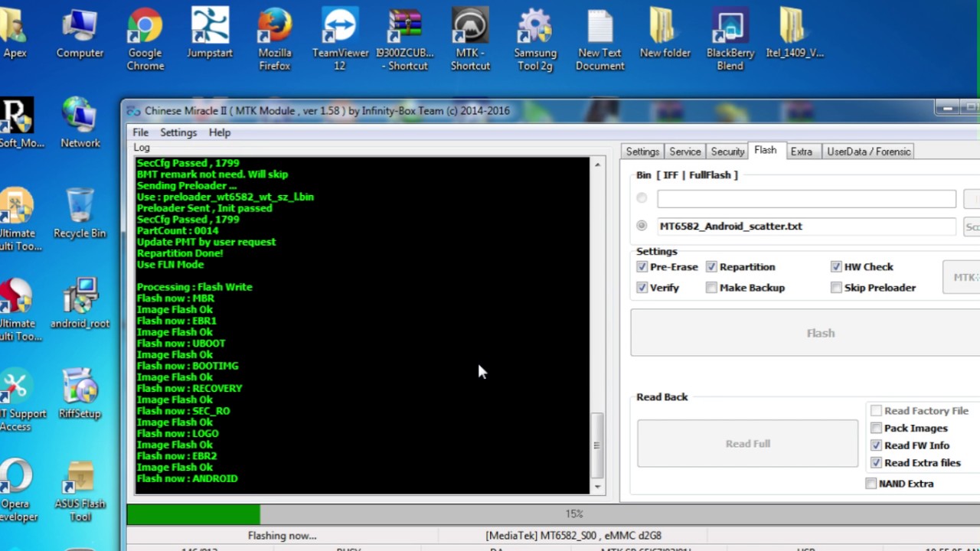The width and height of the screenshot is (980, 551).
Task: Click the Read Full button
Action: point(748,444)
